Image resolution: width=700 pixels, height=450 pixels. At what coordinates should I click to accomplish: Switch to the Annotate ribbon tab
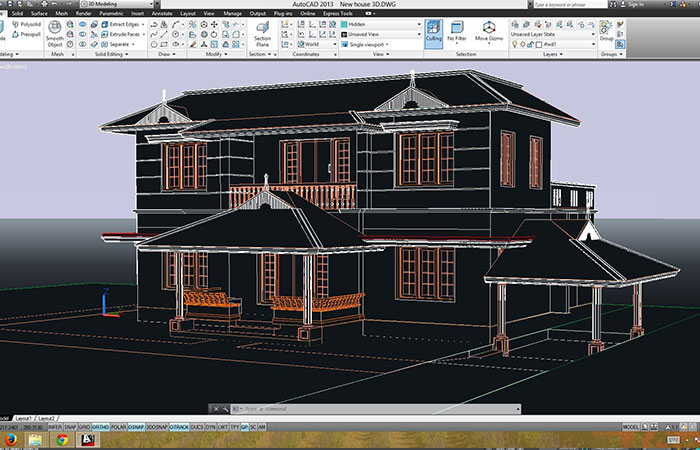160,13
